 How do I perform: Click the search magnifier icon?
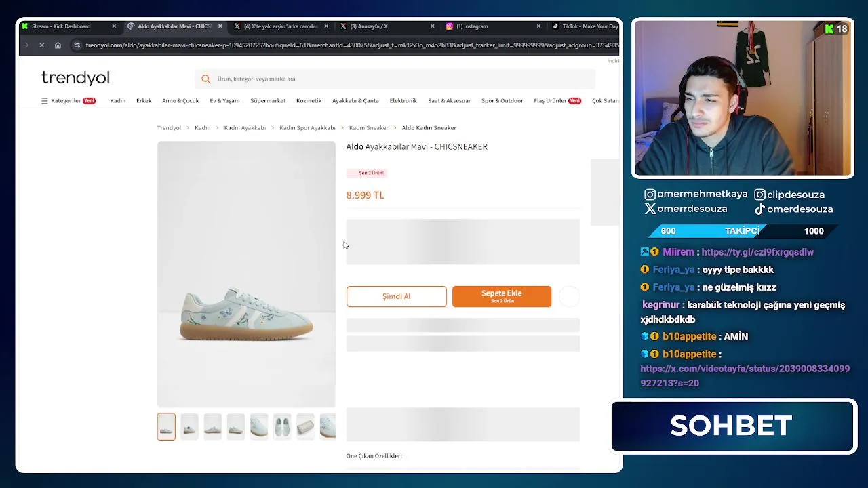206,79
